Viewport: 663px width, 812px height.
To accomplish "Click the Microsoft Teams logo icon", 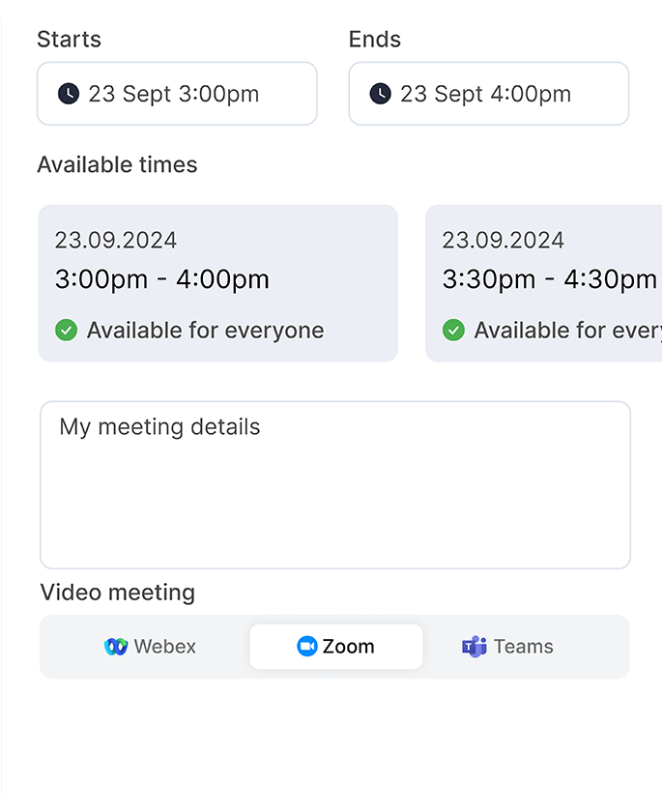I will [x=475, y=647].
